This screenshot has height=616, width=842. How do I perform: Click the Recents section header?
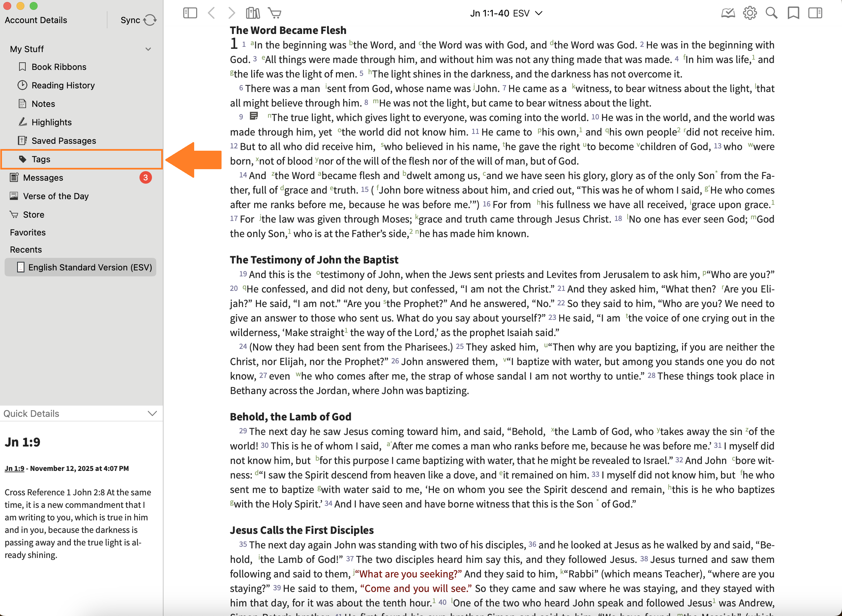click(x=26, y=249)
